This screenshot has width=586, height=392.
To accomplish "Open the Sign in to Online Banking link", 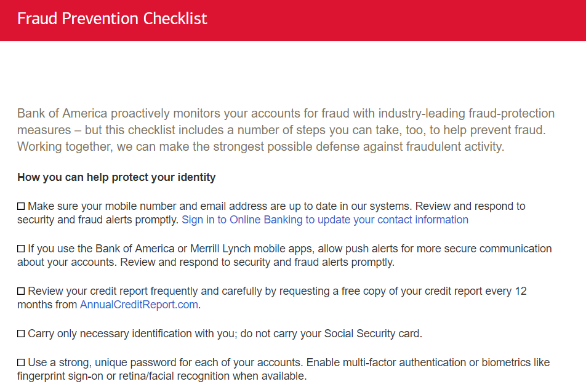I will tap(325, 219).
